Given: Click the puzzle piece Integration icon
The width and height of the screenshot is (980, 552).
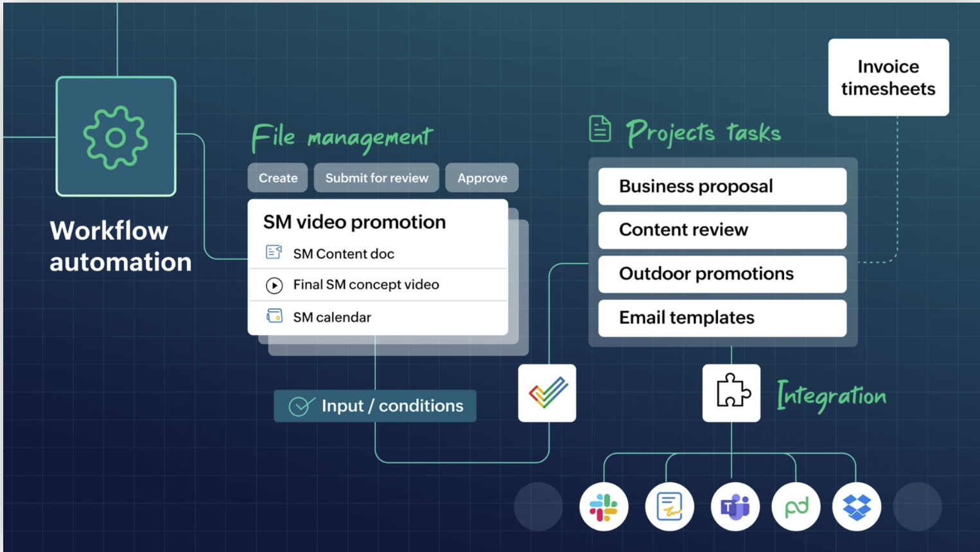Looking at the screenshot, I should click(731, 393).
